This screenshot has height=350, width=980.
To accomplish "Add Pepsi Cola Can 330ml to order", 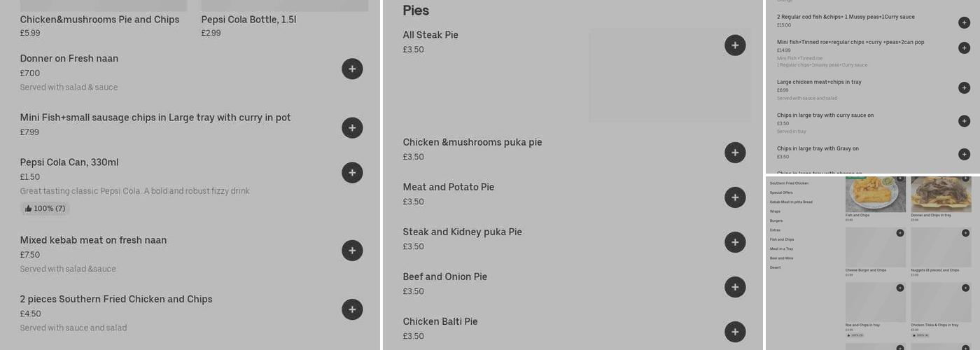I will pyautogui.click(x=352, y=173).
